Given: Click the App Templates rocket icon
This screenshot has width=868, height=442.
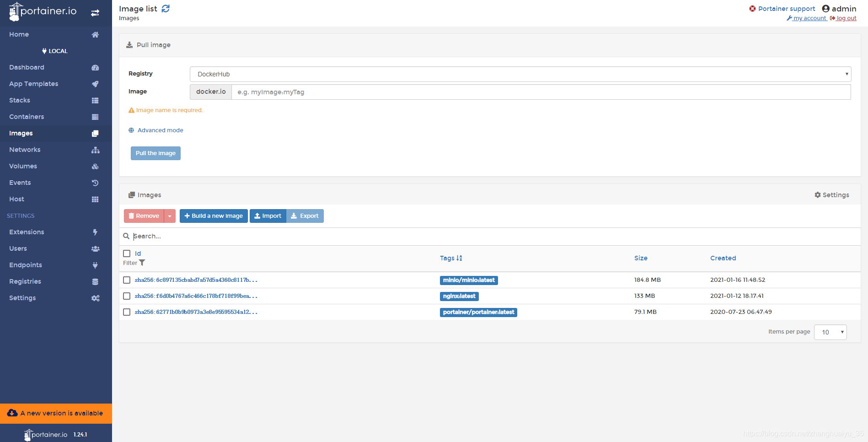Looking at the screenshot, I should [x=95, y=84].
